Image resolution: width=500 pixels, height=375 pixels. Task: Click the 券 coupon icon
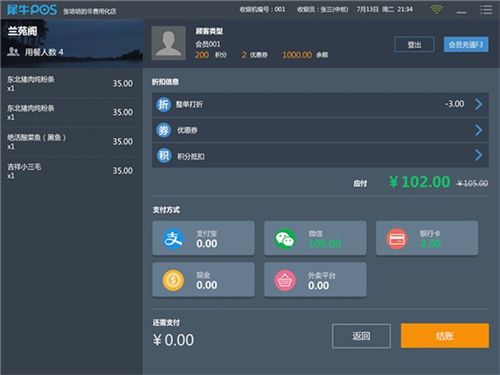coord(163,130)
